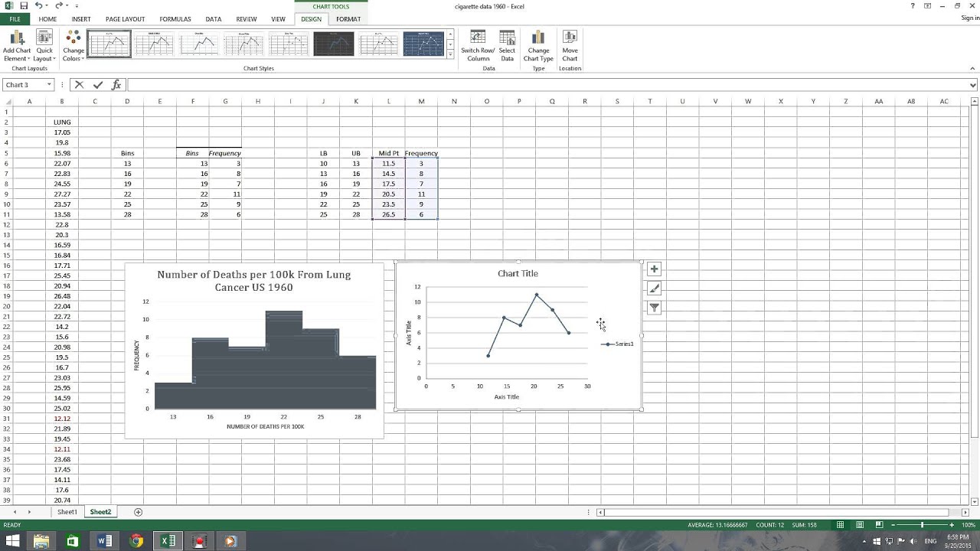The image size is (980, 551).
Task: Open the Change Colors palette
Action: (x=73, y=46)
